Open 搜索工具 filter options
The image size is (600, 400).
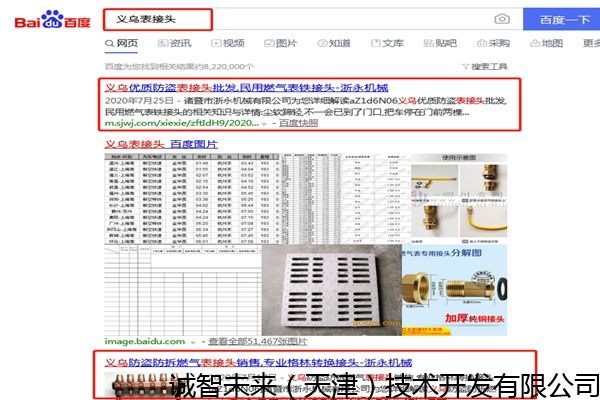tap(485, 67)
